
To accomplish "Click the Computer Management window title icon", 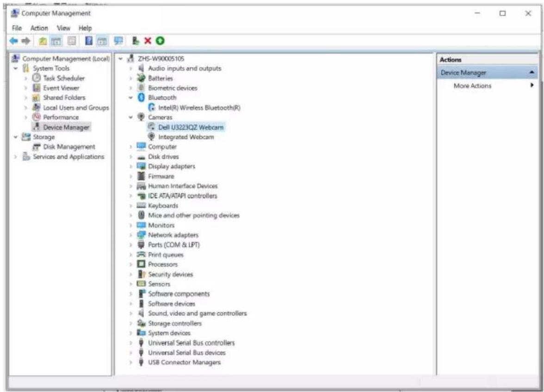I will point(15,13).
